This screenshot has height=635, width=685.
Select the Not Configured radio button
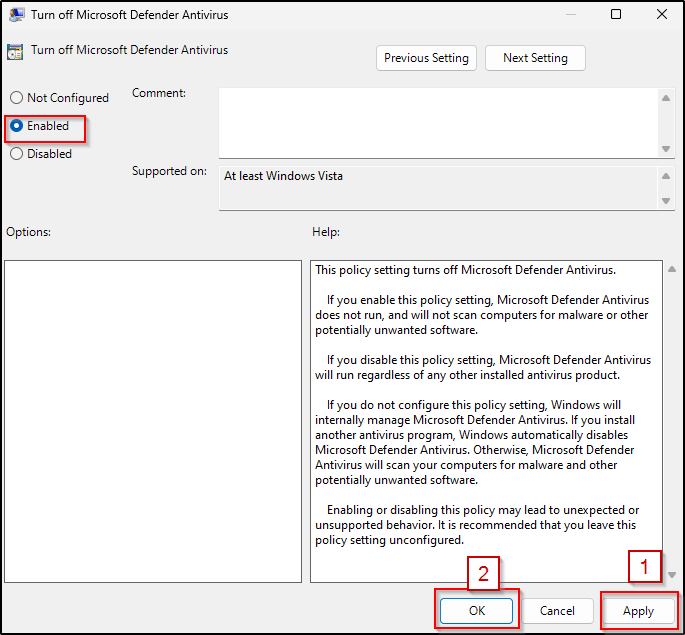point(16,98)
